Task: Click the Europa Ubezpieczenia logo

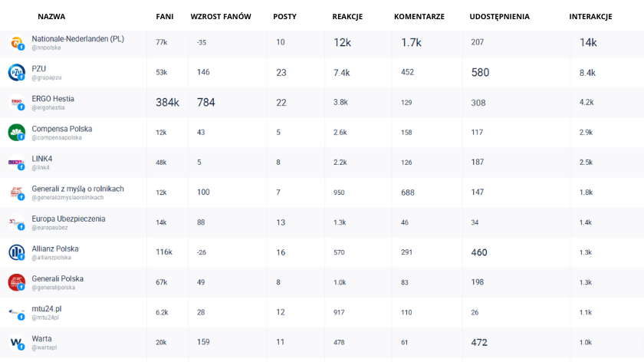Action: (16, 222)
